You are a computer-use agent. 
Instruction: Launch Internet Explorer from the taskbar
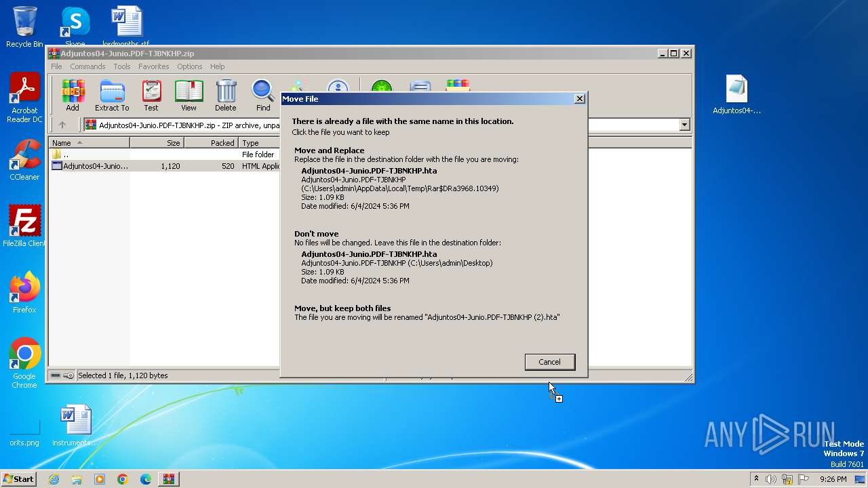pos(54,479)
